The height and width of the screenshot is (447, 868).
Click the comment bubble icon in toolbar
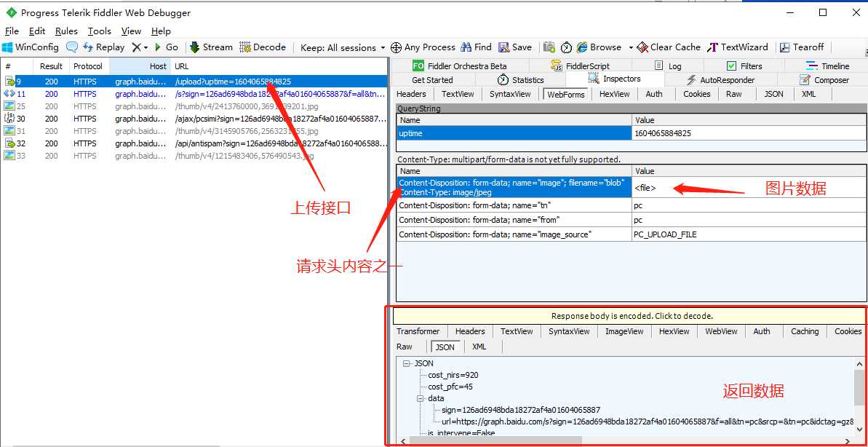[72, 47]
